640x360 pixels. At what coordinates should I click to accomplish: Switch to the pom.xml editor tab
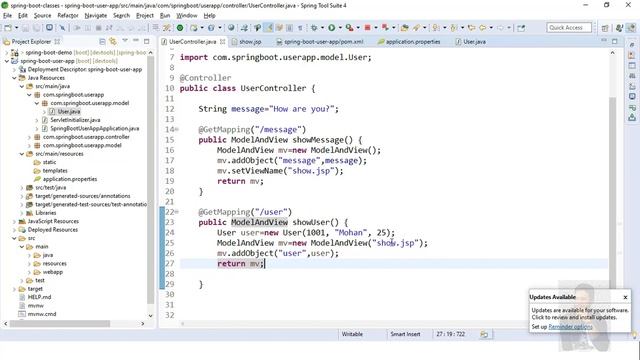(320, 42)
